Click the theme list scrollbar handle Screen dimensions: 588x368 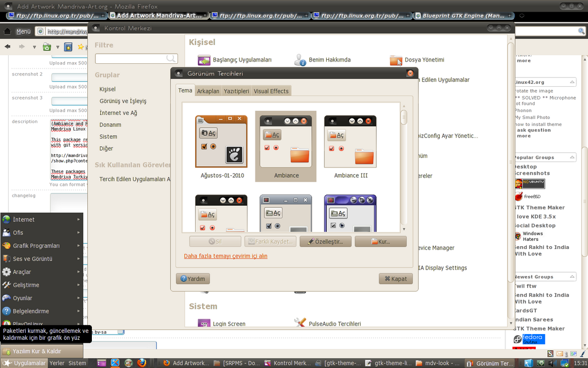(404, 117)
